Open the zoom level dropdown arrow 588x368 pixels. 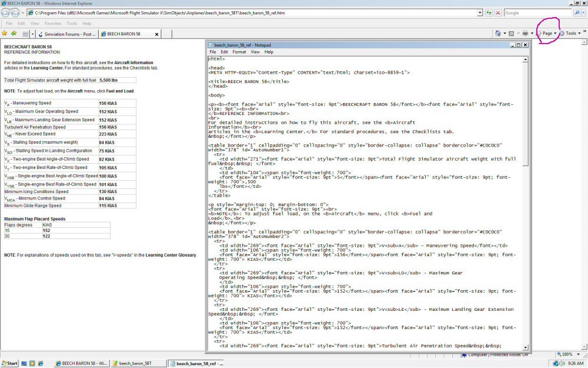(578, 354)
